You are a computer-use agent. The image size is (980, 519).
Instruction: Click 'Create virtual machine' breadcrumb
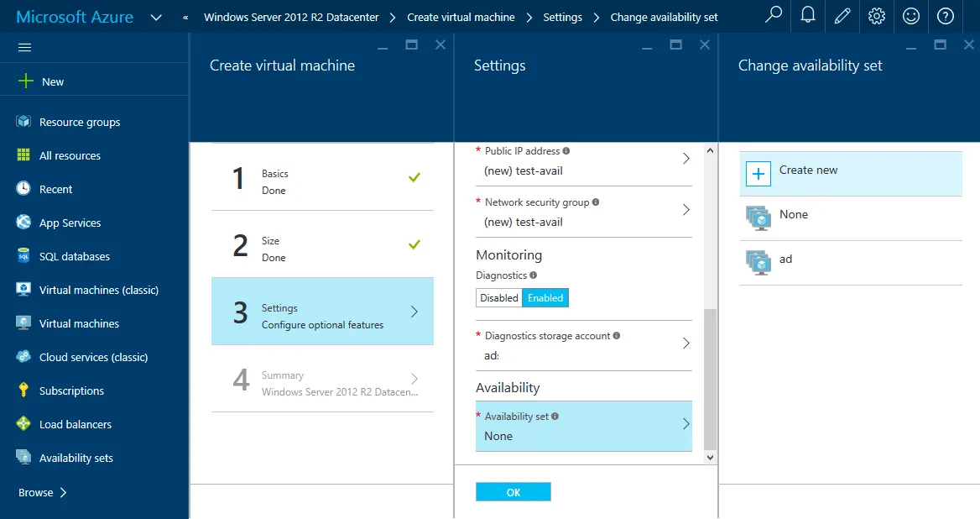click(461, 17)
